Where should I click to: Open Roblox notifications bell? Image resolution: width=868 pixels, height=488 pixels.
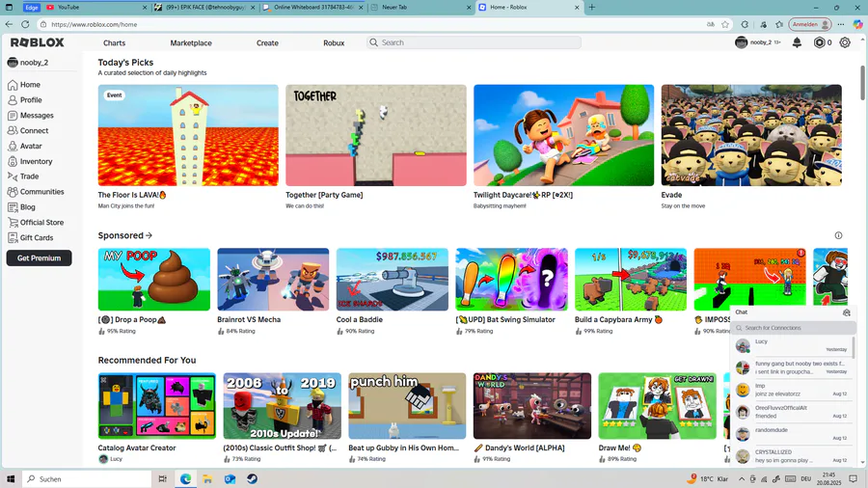pos(798,42)
